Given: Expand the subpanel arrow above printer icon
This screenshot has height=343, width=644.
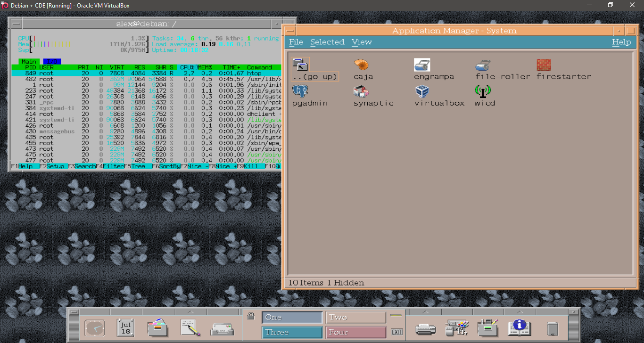Looking at the screenshot, I should 425,312.
